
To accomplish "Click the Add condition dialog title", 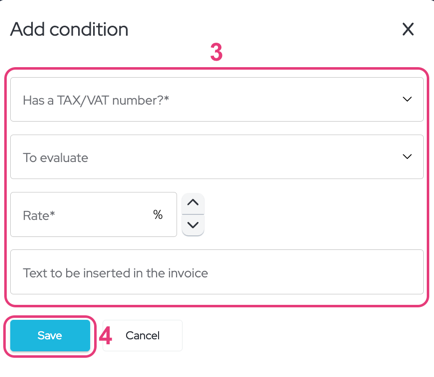I will point(69,29).
